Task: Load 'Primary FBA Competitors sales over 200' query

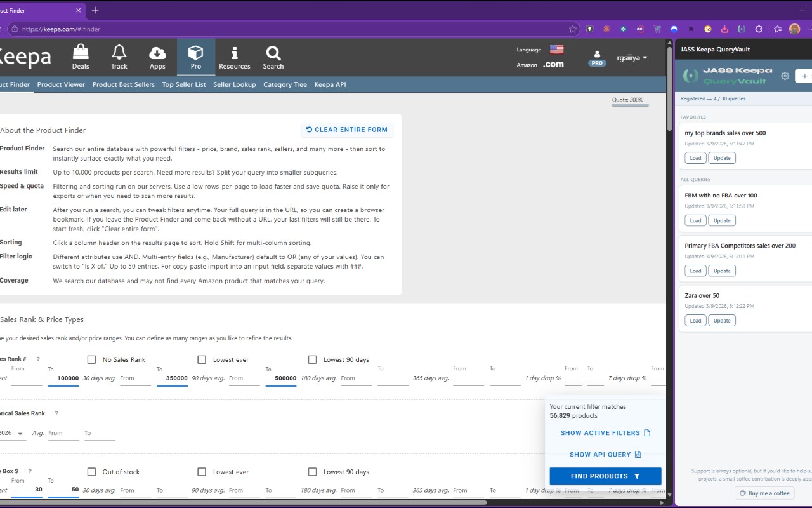Action: click(x=695, y=271)
